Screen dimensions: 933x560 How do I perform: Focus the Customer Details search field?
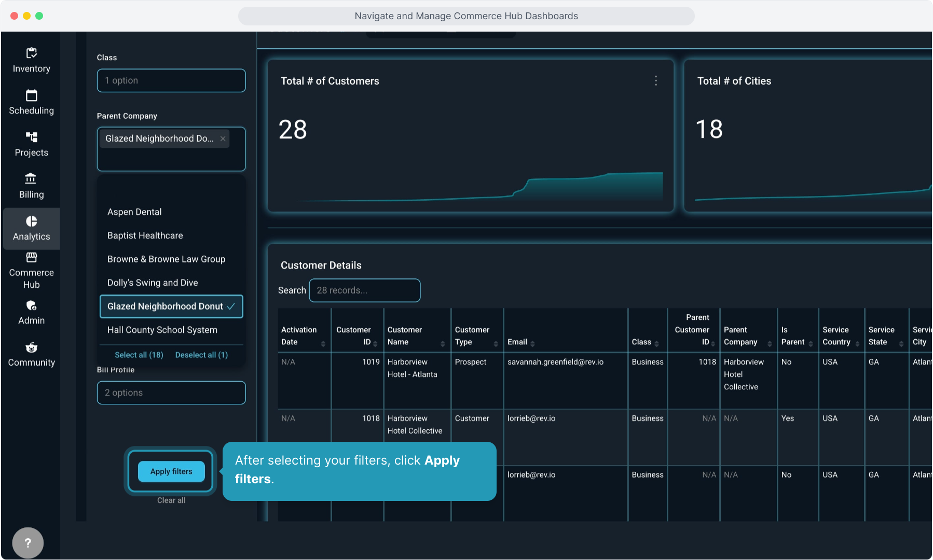[364, 290]
